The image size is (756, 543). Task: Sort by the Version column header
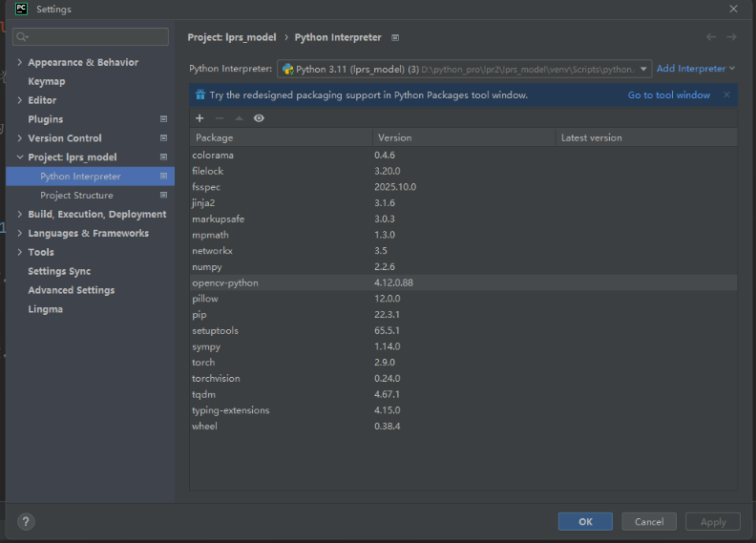pyautogui.click(x=464, y=137)
